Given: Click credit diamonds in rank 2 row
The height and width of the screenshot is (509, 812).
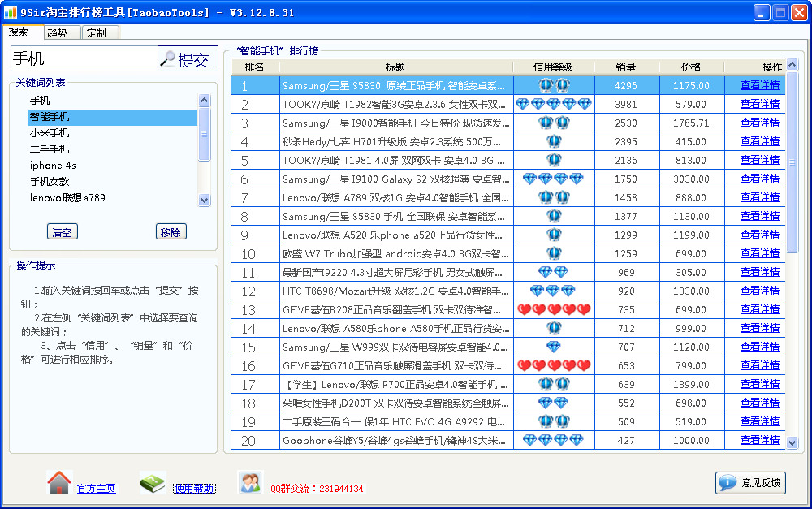Looking at the screenshot, I should point(554,104).
